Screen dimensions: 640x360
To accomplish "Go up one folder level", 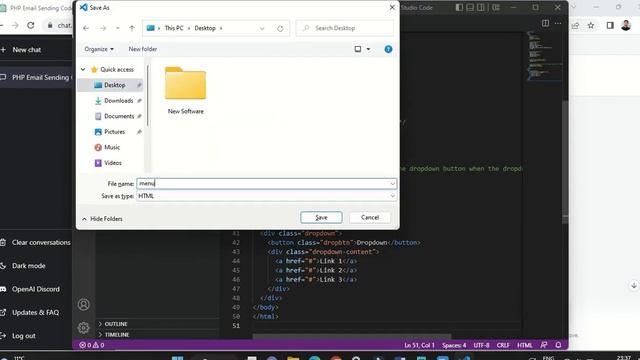I will (x=132, y=28).
